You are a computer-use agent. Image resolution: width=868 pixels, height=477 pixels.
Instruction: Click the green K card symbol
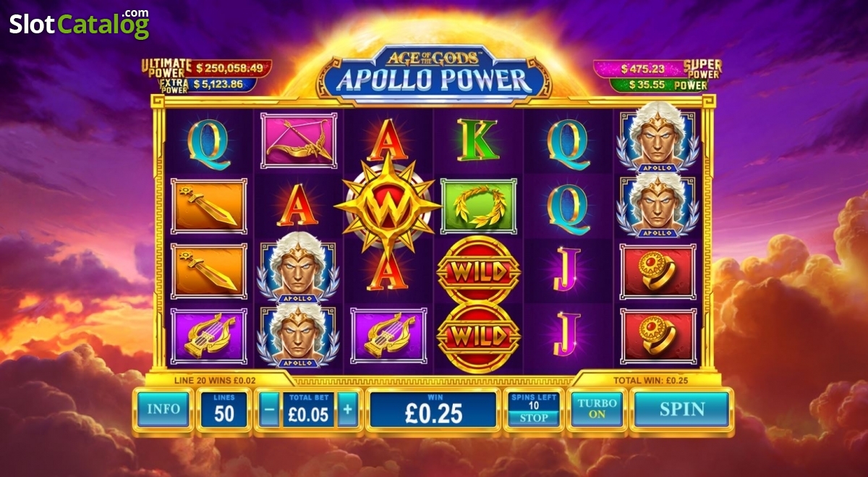pos(477,140)
